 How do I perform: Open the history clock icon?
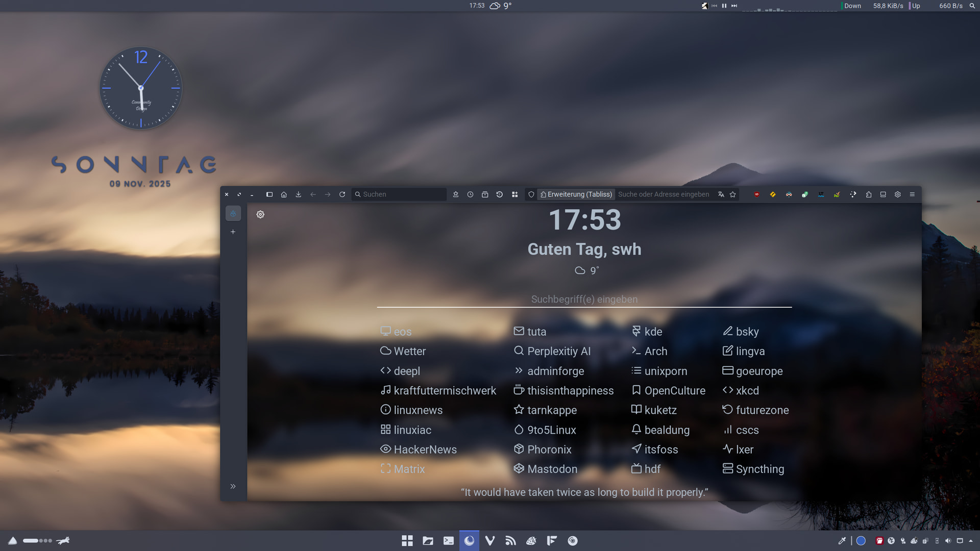[470, 194]
